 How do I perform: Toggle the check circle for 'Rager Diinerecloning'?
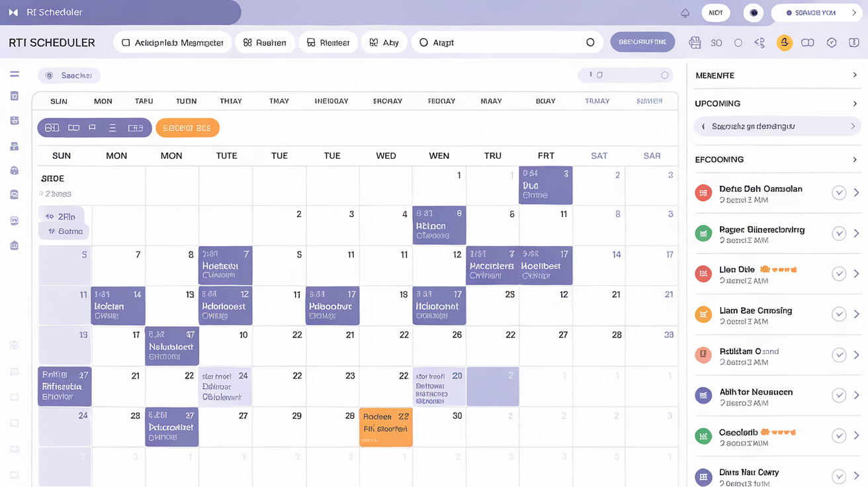point(839,234)
